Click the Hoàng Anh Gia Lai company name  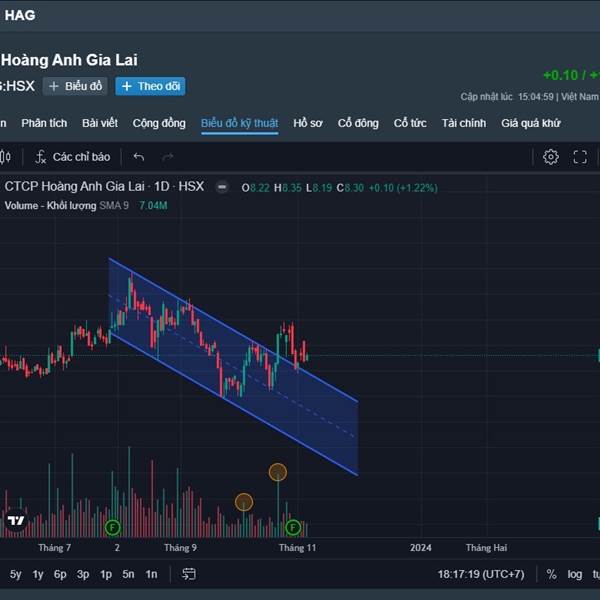(x=69, y=60)
